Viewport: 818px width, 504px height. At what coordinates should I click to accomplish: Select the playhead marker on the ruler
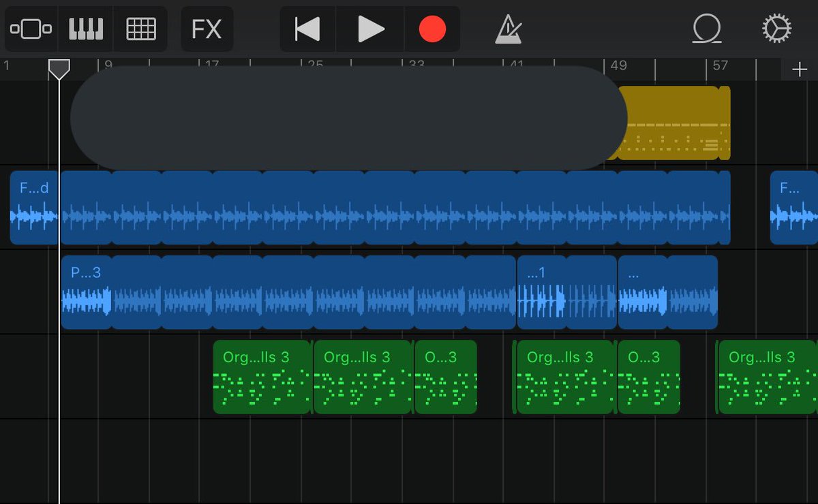tap(59, 69)
